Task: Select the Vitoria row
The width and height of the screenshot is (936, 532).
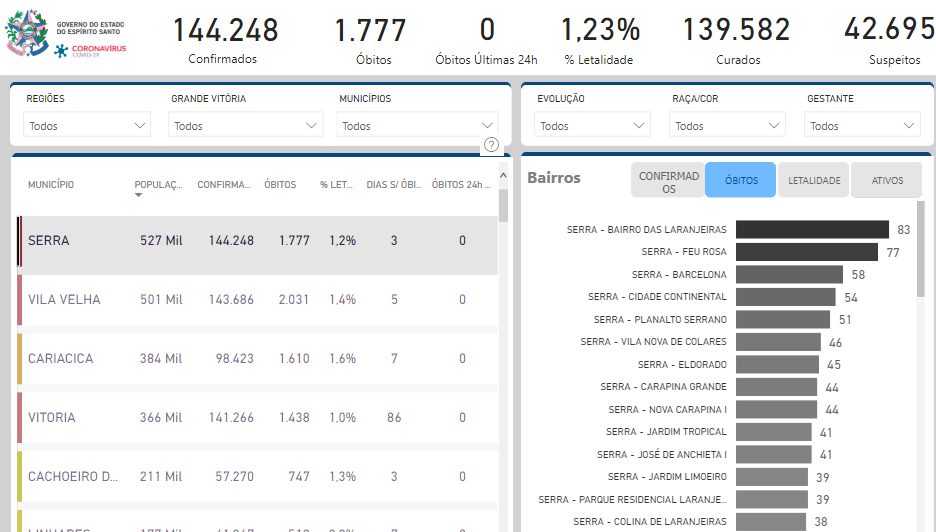Action: point(258,417)
